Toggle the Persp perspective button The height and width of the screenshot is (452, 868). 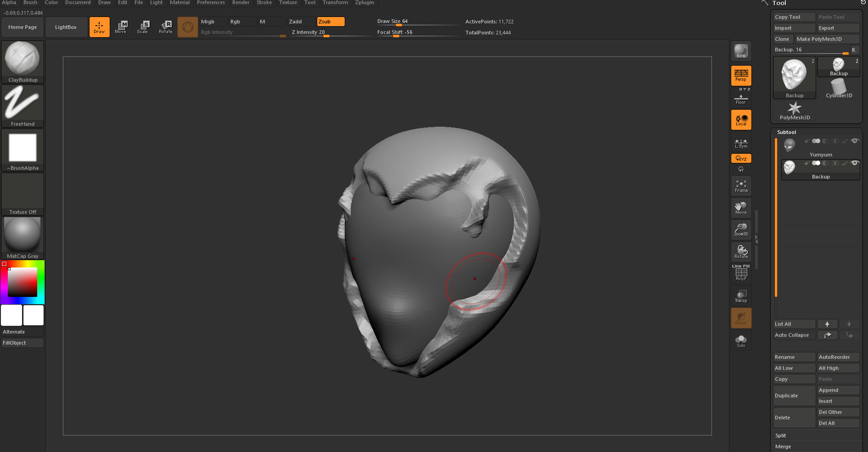point(741,75)
